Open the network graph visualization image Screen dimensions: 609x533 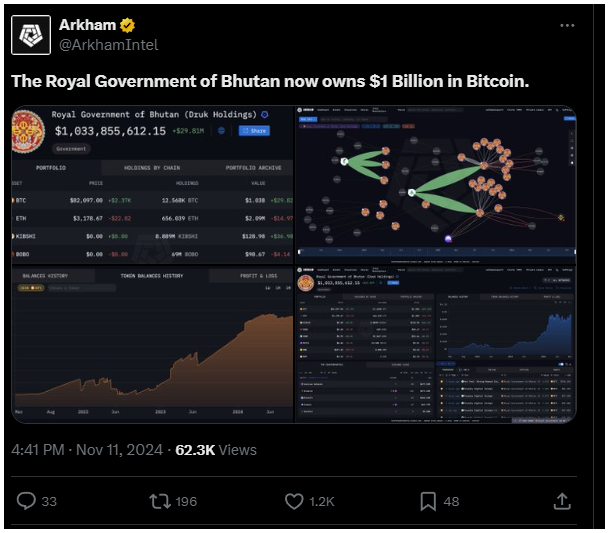(436, 185)
